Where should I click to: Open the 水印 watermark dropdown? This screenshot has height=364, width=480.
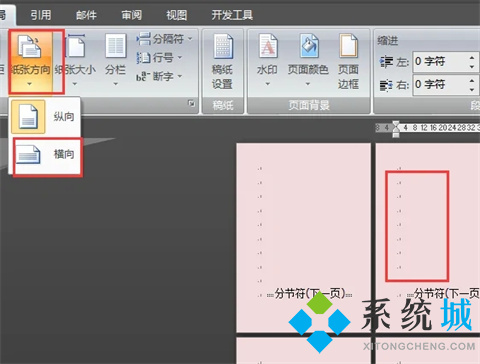click(267, 60)
